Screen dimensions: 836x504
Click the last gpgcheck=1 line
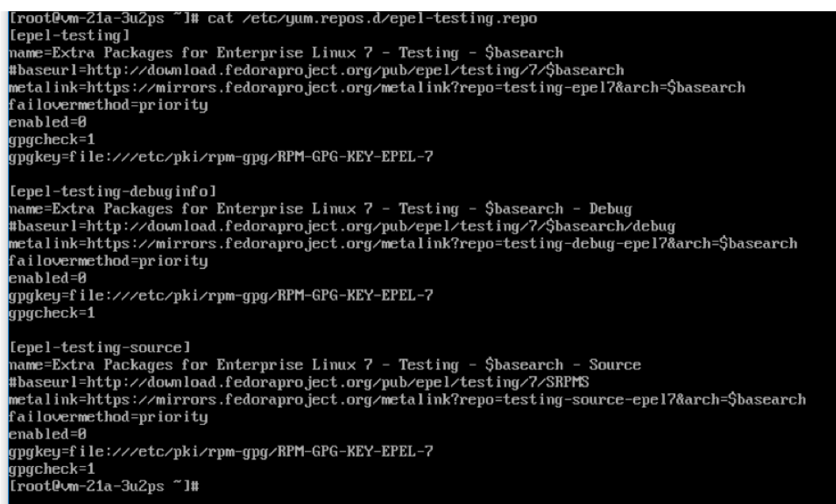click(x=51, y=469)
